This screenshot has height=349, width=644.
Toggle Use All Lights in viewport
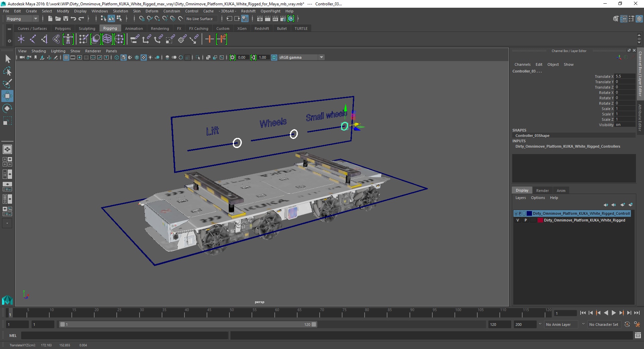coord(150,57)
